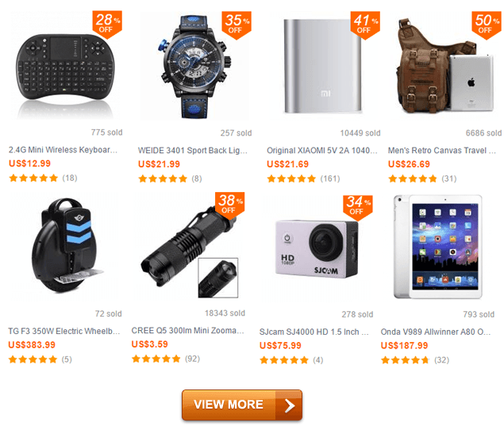Screen dimensions: 504x430
Task: Click the (161) reviews count for XIAOMI
Action: 330,179
